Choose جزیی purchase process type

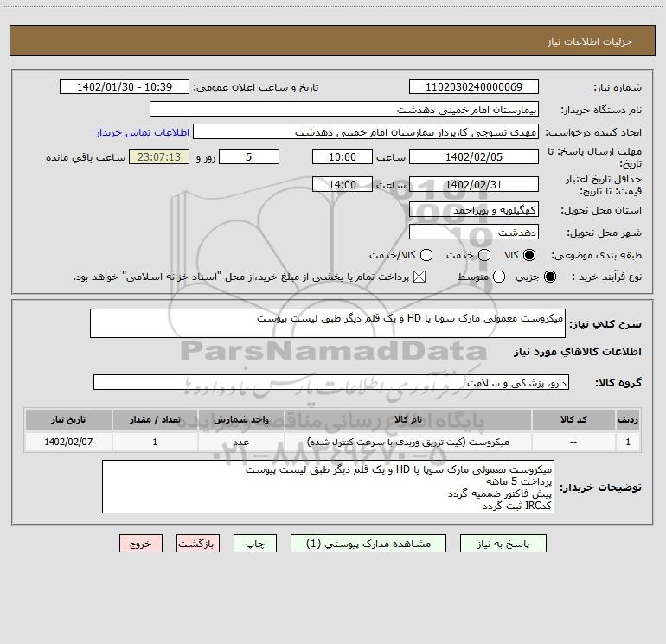click(550, 277)
